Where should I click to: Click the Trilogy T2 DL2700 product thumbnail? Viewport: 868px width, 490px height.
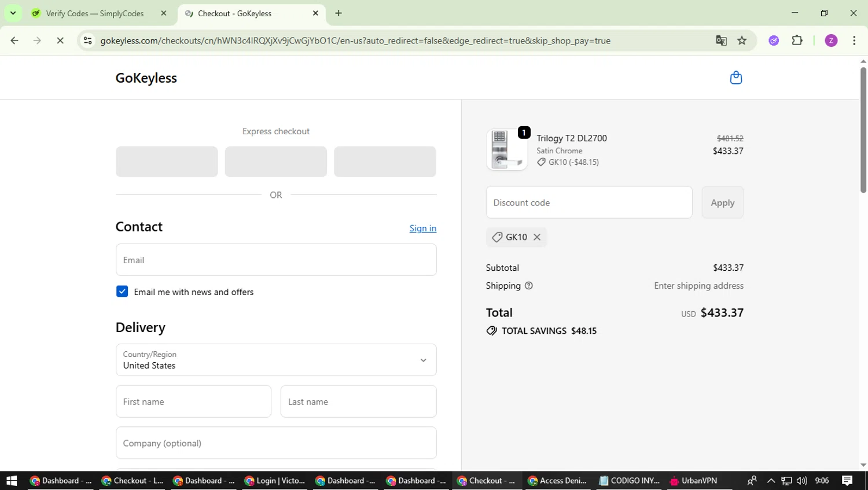coord(507,150)
